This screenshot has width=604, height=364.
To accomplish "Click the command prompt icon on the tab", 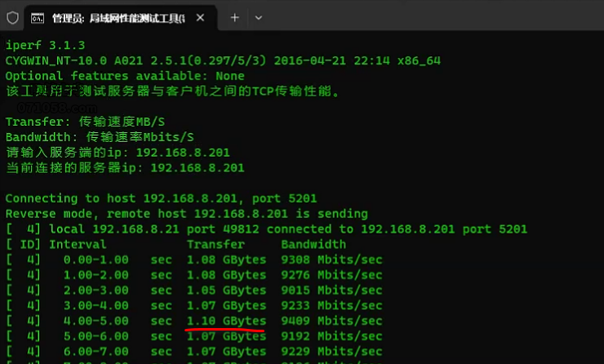I will [x=38, y=17].
